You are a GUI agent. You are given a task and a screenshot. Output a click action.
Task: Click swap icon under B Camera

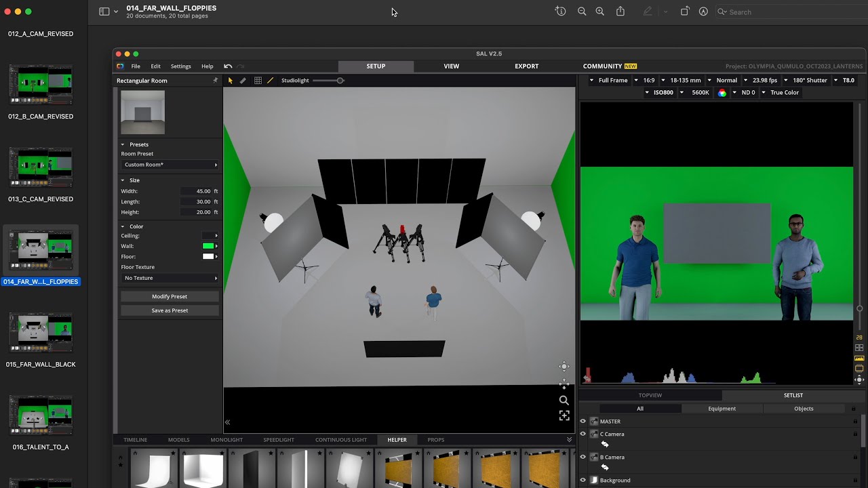tap(605, 468)
